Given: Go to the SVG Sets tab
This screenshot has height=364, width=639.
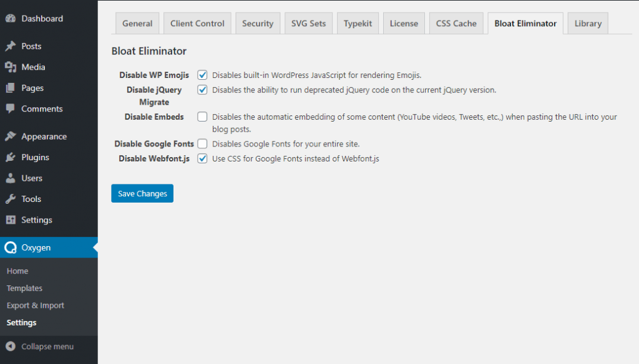Looking at the screenshot, I should [308, 24].
